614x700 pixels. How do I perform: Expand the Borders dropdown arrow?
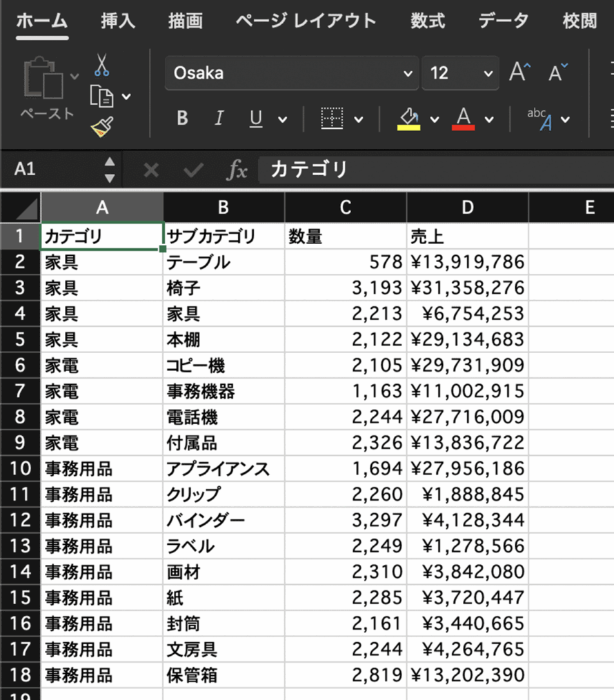359,119
